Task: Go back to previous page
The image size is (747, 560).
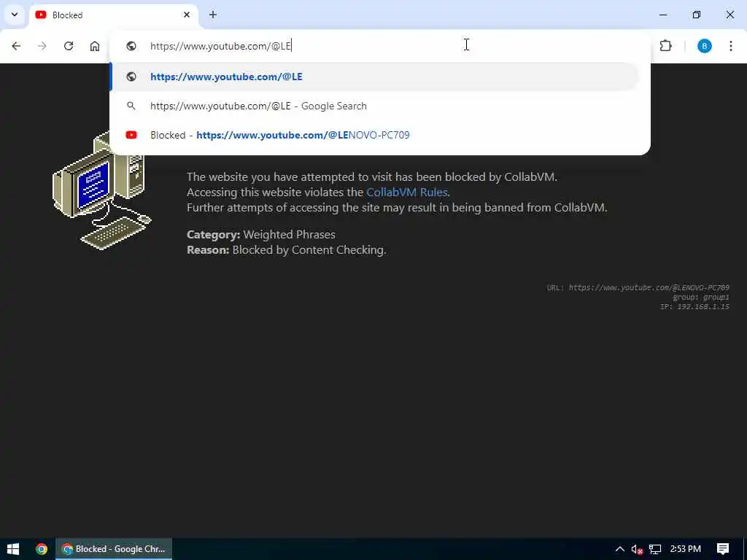Action: coord(16,46)
